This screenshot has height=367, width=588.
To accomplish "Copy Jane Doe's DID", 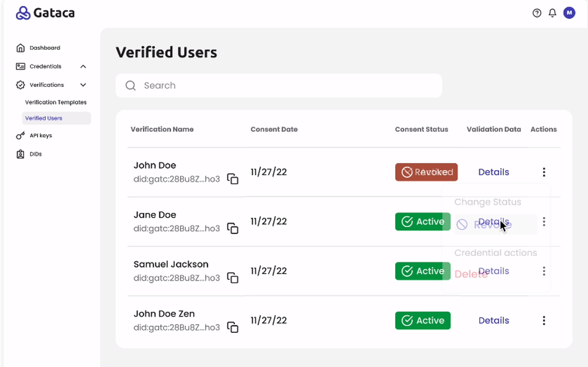I will point(232,228).
